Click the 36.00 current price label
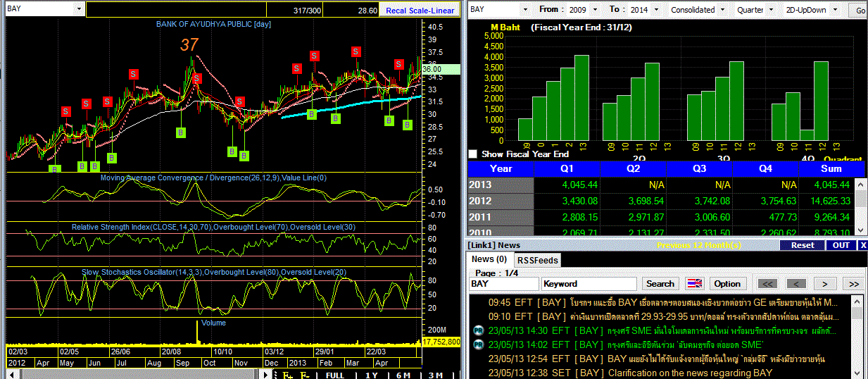Viewport: 868px width, 379px height. pyautogui.click(x=441, y=69)
